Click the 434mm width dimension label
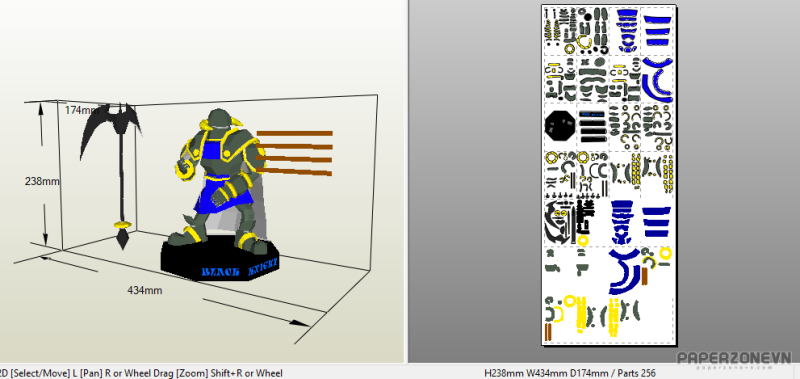800x379 pixels. 145,290
